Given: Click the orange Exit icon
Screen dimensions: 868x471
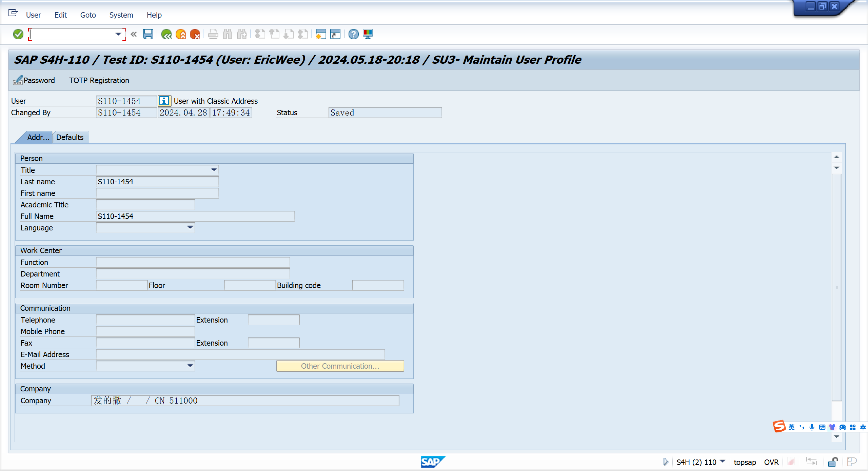Looking at the screenshot, I should (x=181, y=34).
